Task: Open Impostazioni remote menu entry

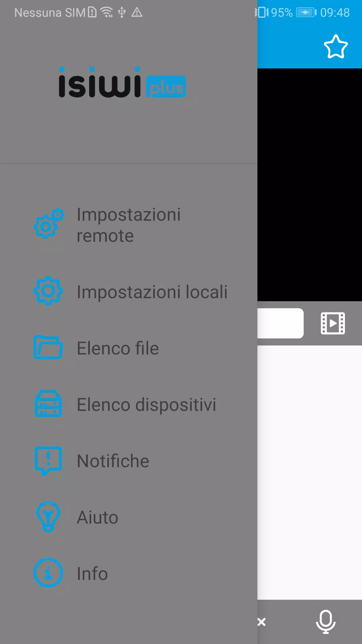Action: click(129, 225)
